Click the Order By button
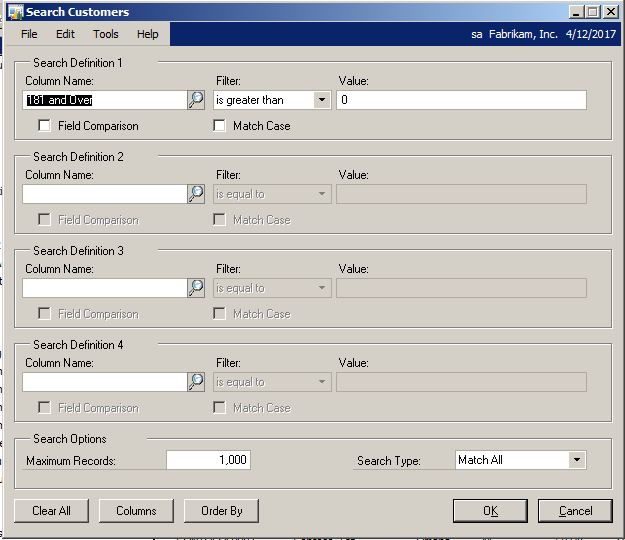Screen dimensions: 625x540 (x=222, y=511)
